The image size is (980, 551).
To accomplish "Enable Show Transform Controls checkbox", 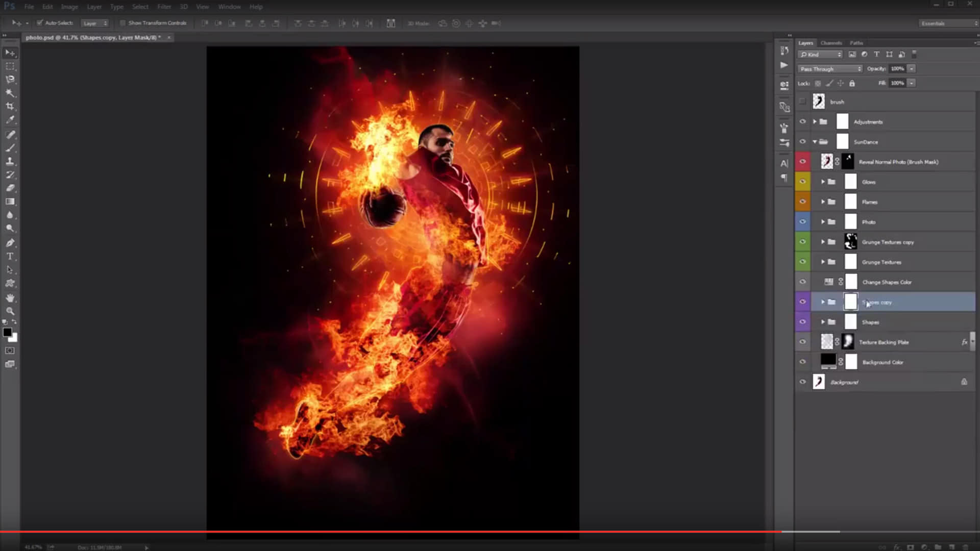I will coord(122,23).
